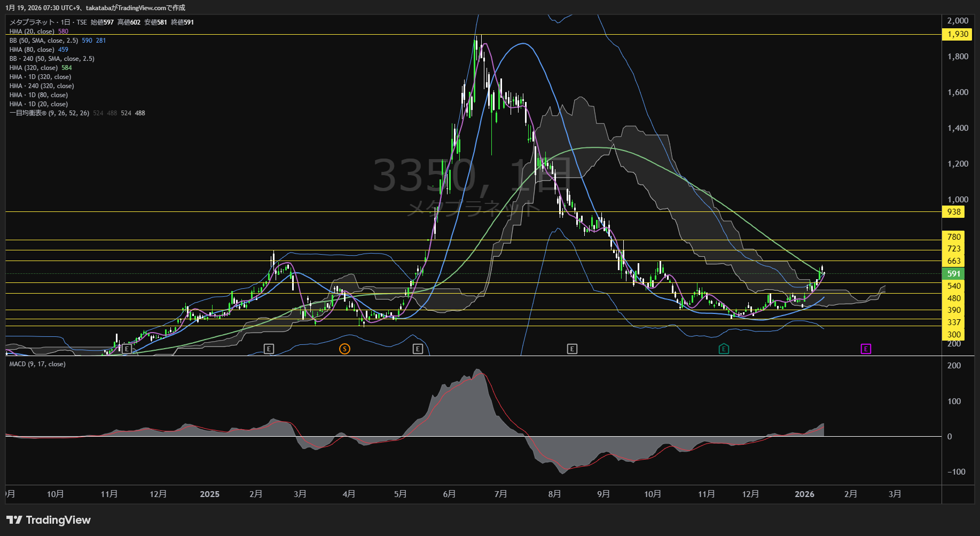The height and width of the screenshot is (536, 980).
Task: Click the earnings E marker in February 2025
Action: click(269, 349)
